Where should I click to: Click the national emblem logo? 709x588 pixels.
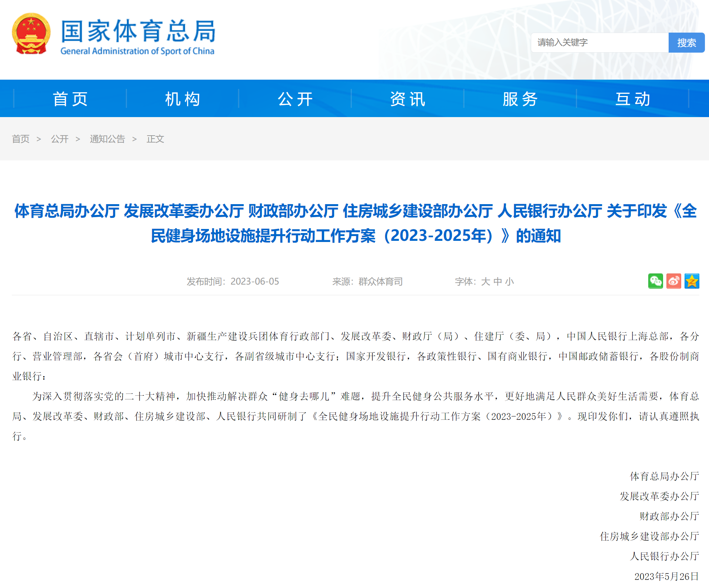[x=31, y=34]
